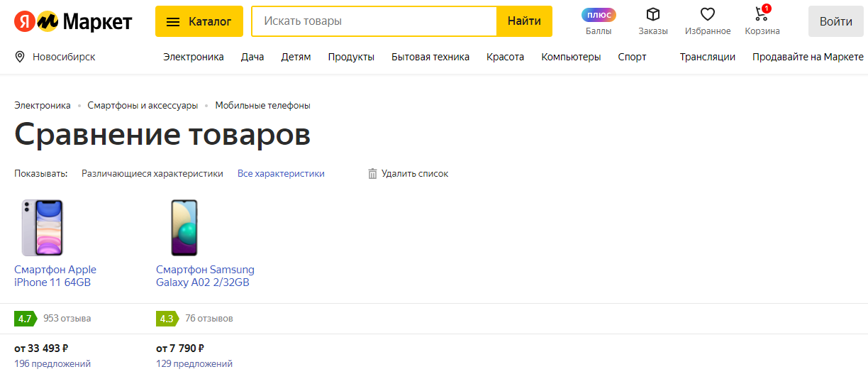The image size is (868, 379).
Task: Open the Детям category menu
Action: (x=296, y=57)
